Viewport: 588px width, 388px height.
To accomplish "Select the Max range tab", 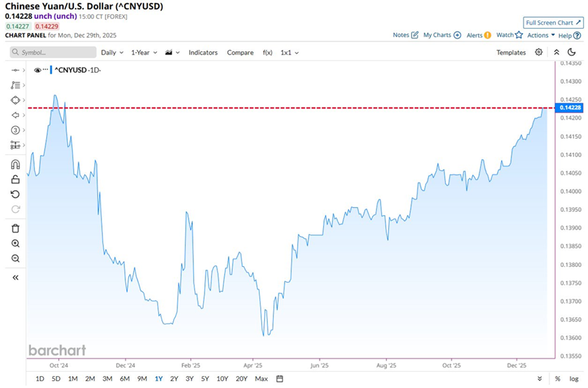I will click(x=261, y=379).
